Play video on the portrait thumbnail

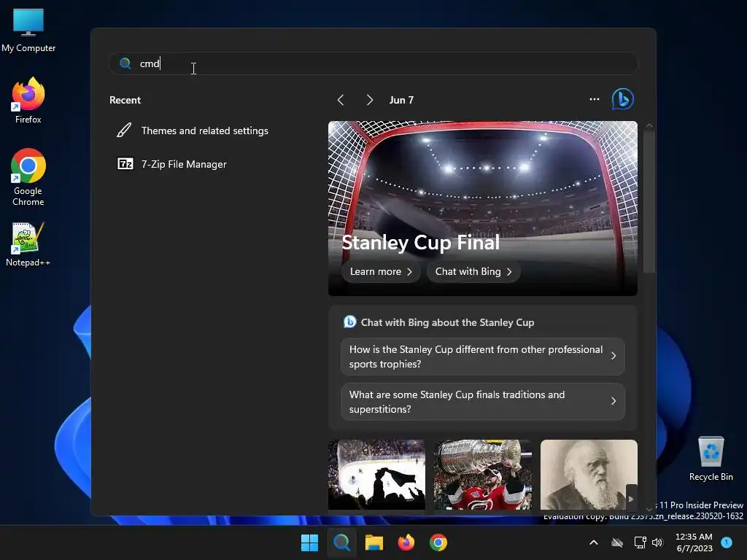pos(631,499)
